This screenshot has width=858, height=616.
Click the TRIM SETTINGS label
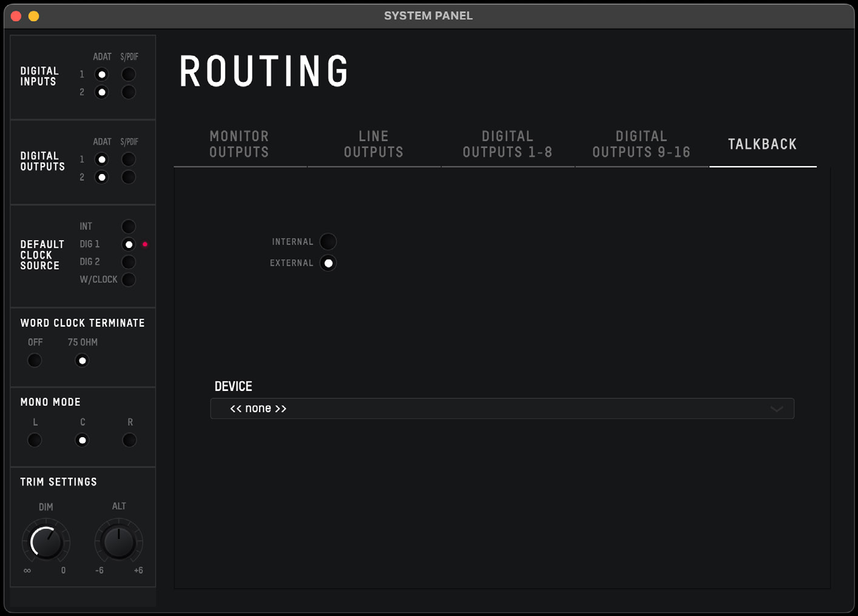click(x=58, y=482)
